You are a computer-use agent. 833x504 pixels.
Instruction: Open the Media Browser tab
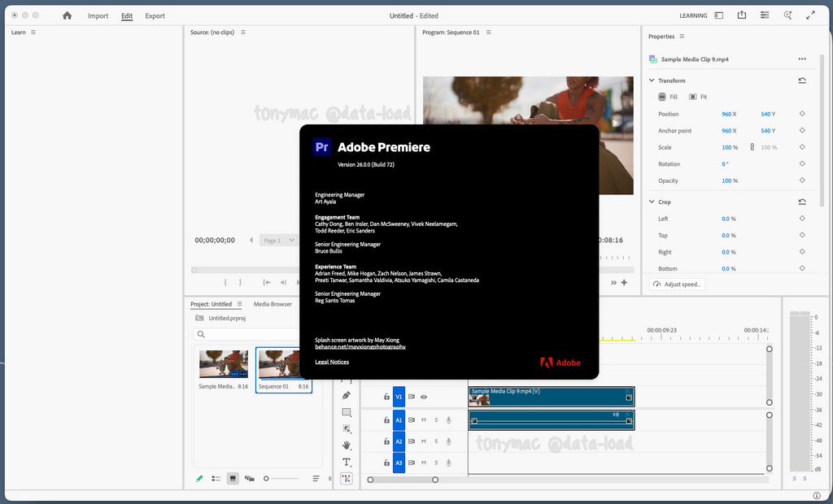pyautogui.click(x=273, y=304)
